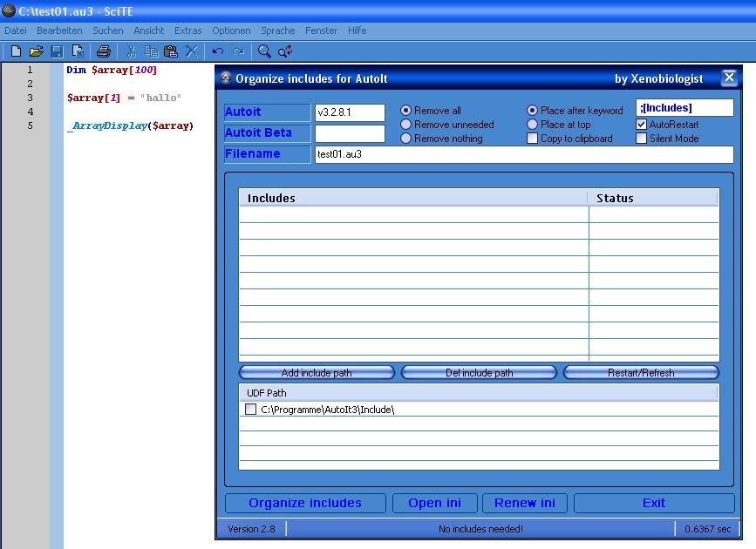Screen dimensions: 756x549
Task: Uncheck the AutoRestart checkbox
Action: (642, 125)
